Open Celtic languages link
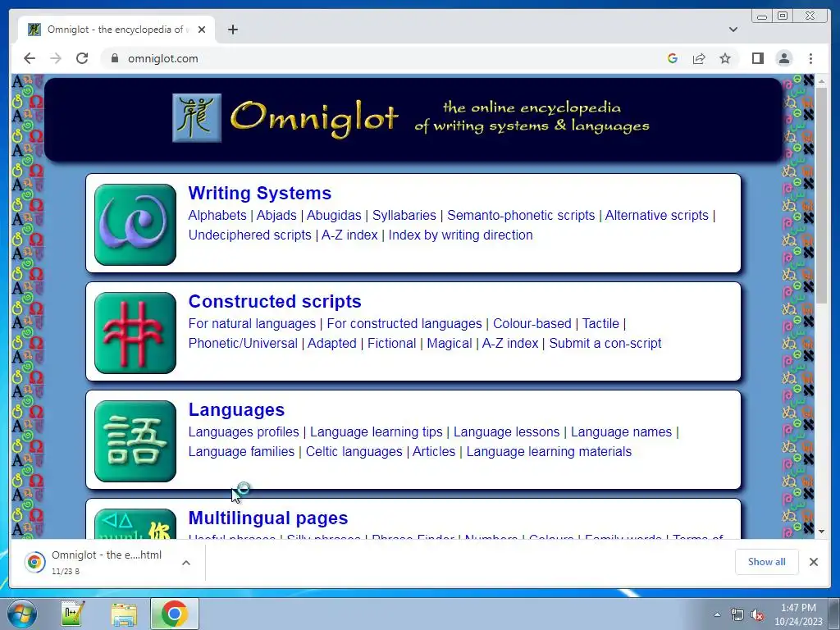This screenshot has height=630, width=840. [x=354, y=452]
